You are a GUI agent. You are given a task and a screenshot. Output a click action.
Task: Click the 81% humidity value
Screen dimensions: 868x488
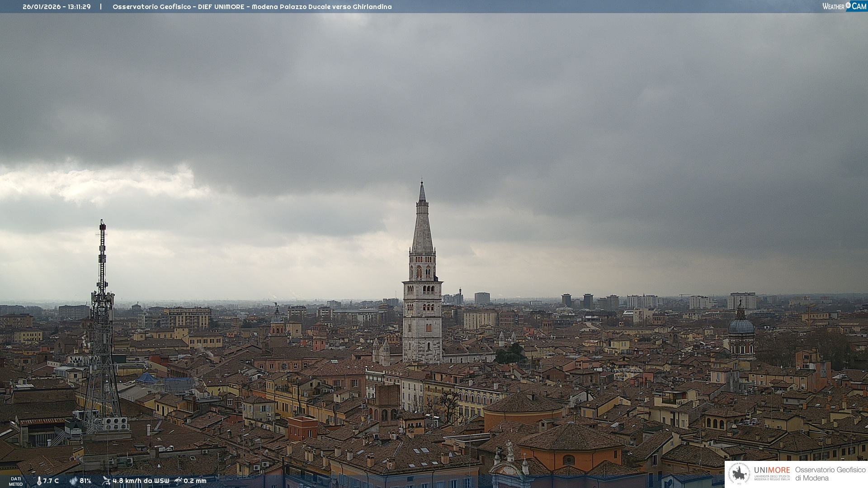(85, 481)
